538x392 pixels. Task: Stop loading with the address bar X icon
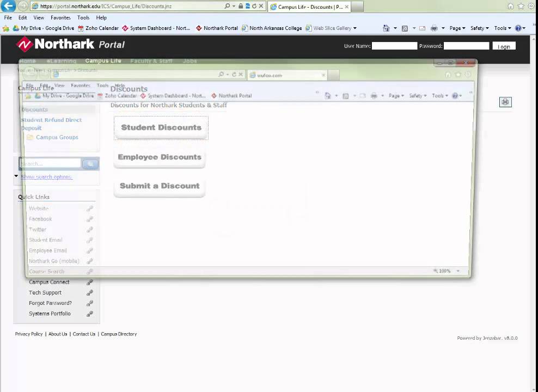(x=261, y=6)
